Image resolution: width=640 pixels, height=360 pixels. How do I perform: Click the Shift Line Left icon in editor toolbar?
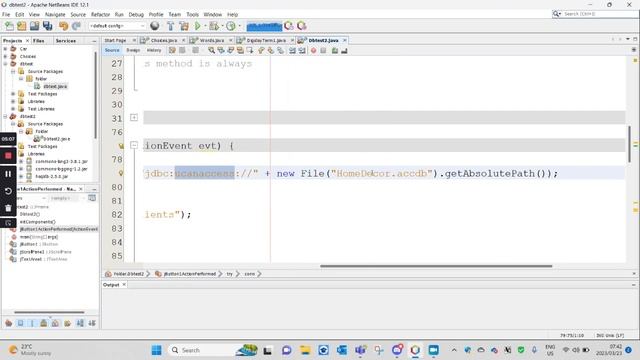[292, 51]
